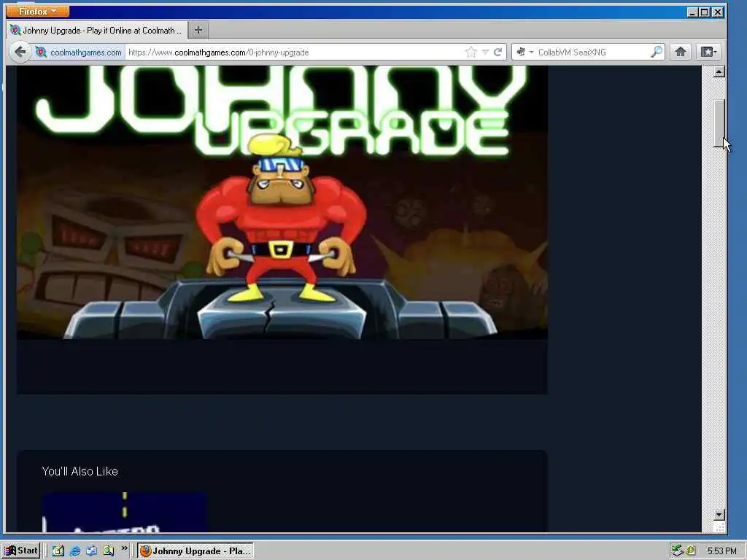This screenshot has height=560, width=747.
Task: Bookmark this page with the star icon
Action: [471, 52]
